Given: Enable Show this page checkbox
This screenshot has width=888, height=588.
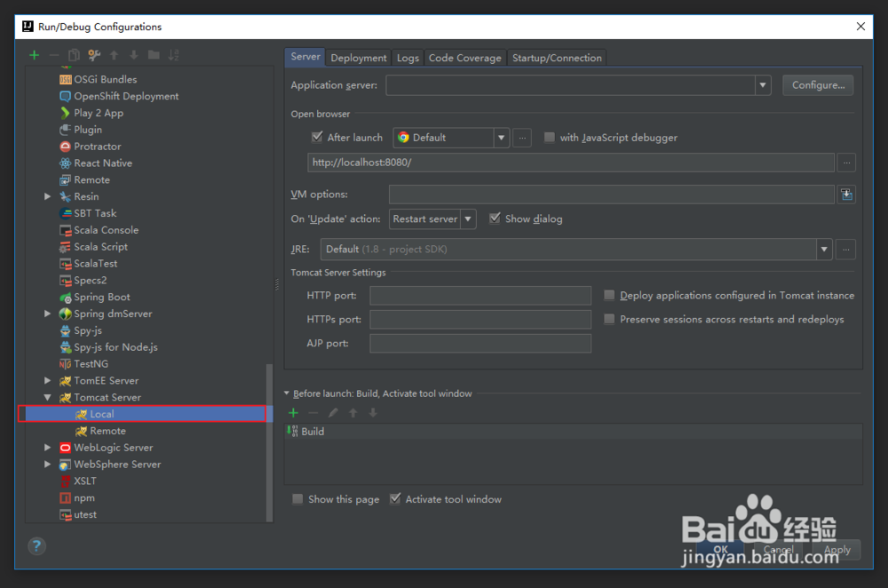Looking at the screenshot, I should pos(297,499).
